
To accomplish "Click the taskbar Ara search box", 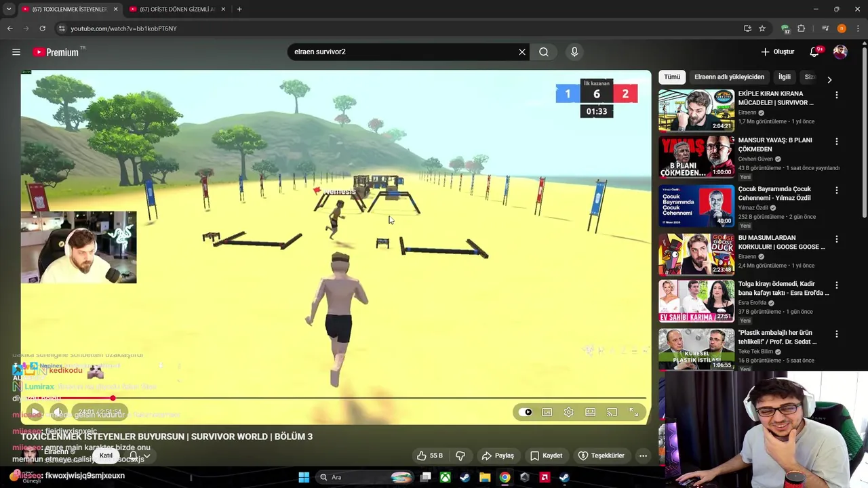I will tap(366, 477).
